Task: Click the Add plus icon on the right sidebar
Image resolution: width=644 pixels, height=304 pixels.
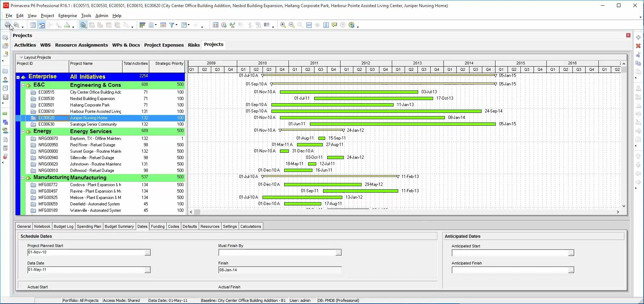Action: click(638, 37)
